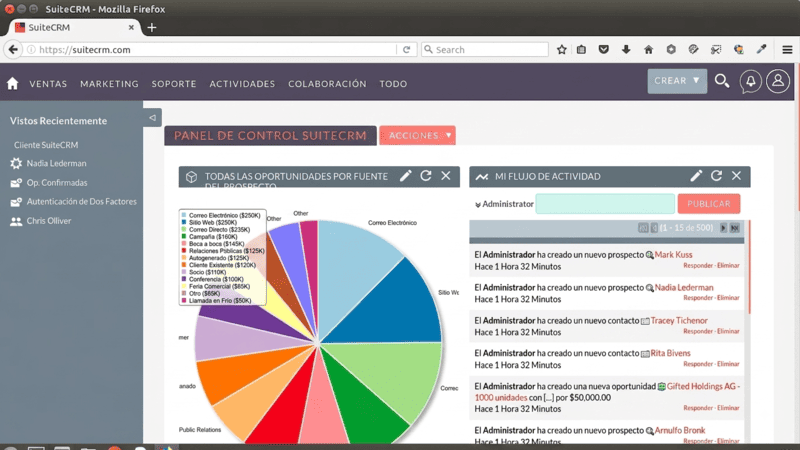Click Responder on Mark Kuss entry
The width and height of the screenshot is (800, 450).
pyautogui.click(x=698, y=265)
